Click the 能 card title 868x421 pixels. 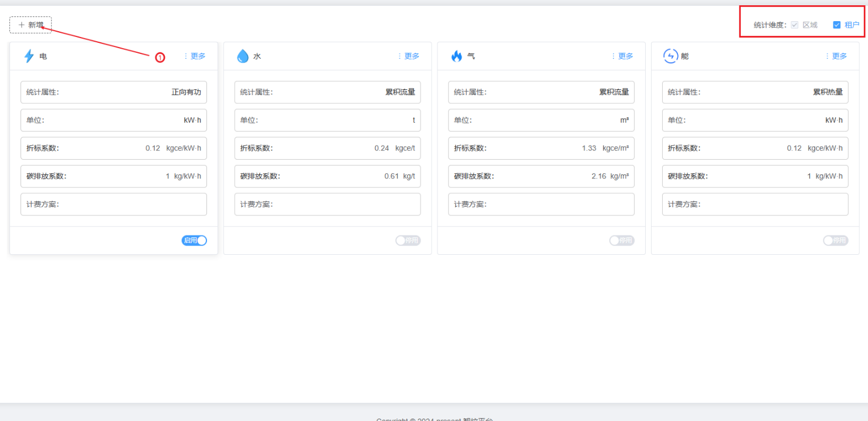point(685,56)
